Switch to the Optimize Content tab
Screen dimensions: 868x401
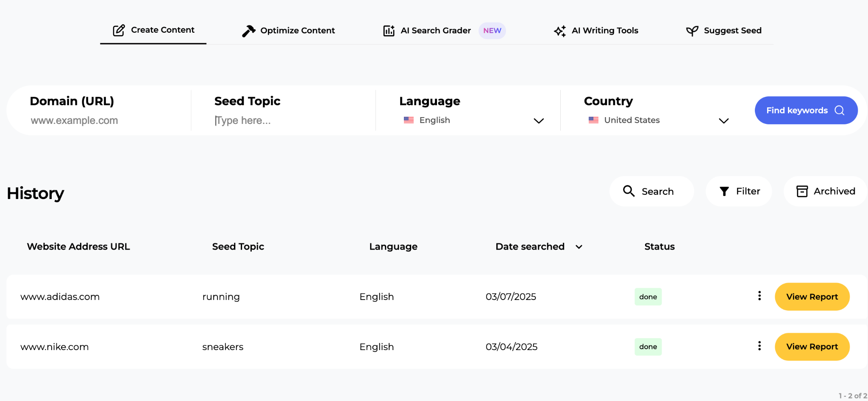pos(297,31)
